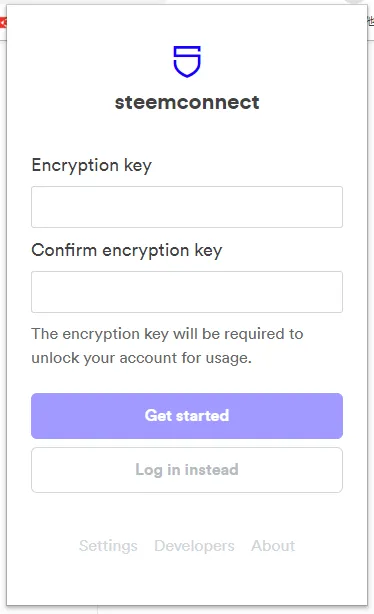Click the help text about the encryption key
This screenshot has width=374, height=614.
[167, 346]
